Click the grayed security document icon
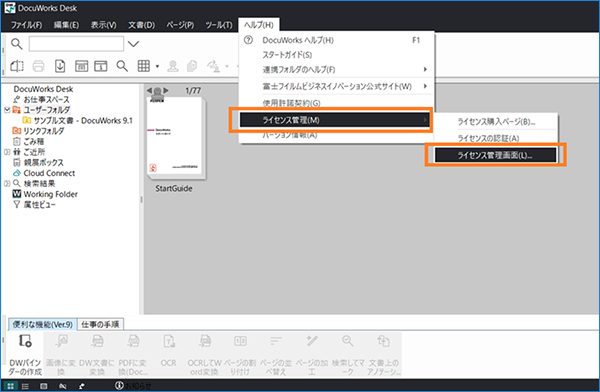Image resolution: width=600 pixels, height=392 pixels. 192,66
